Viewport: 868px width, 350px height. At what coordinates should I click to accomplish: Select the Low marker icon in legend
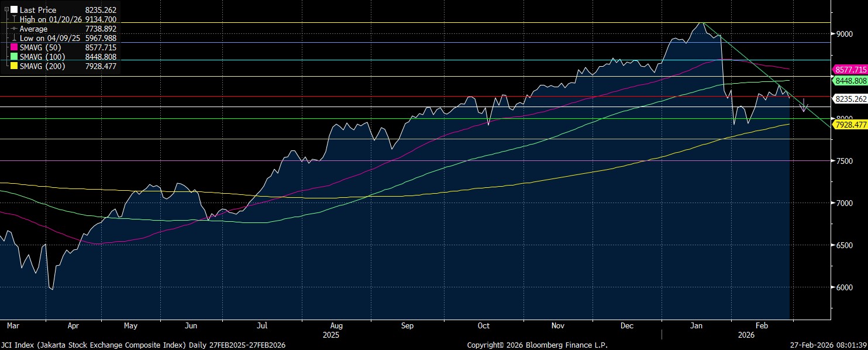point(14,38)
